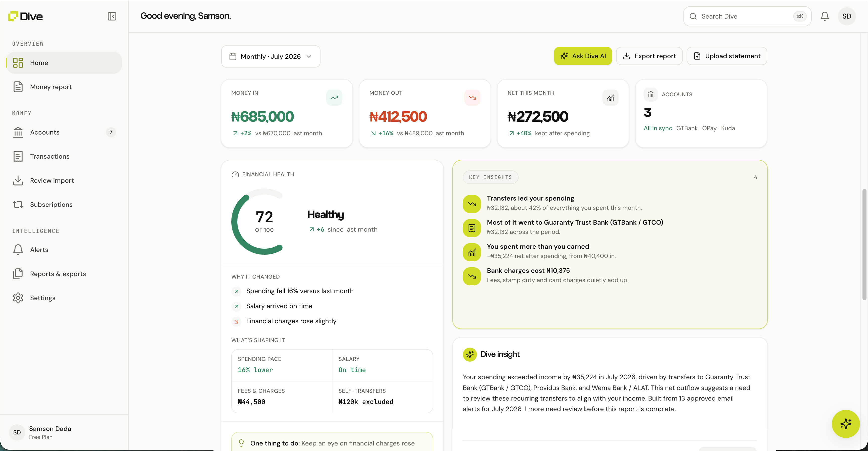
Task: Click the SD avatar in sidebar footer
Action: [x=17, y=432]
